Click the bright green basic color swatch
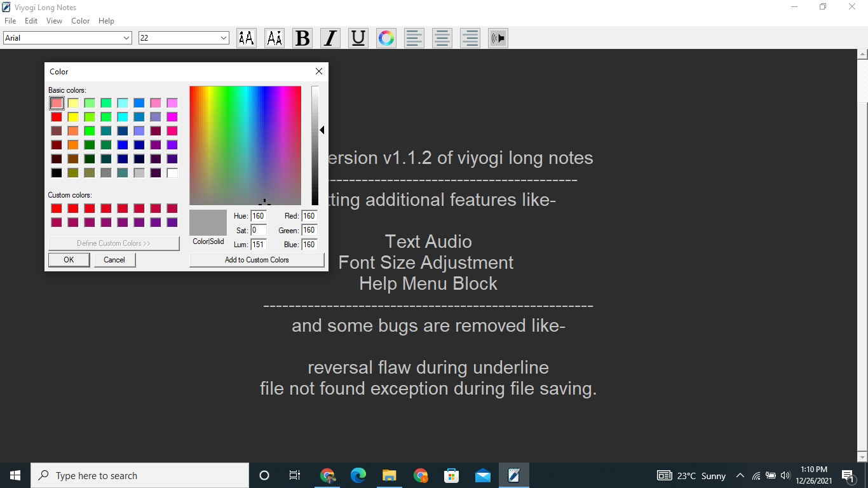Viewport: 868px width, 488px height. tap(90, 131)
